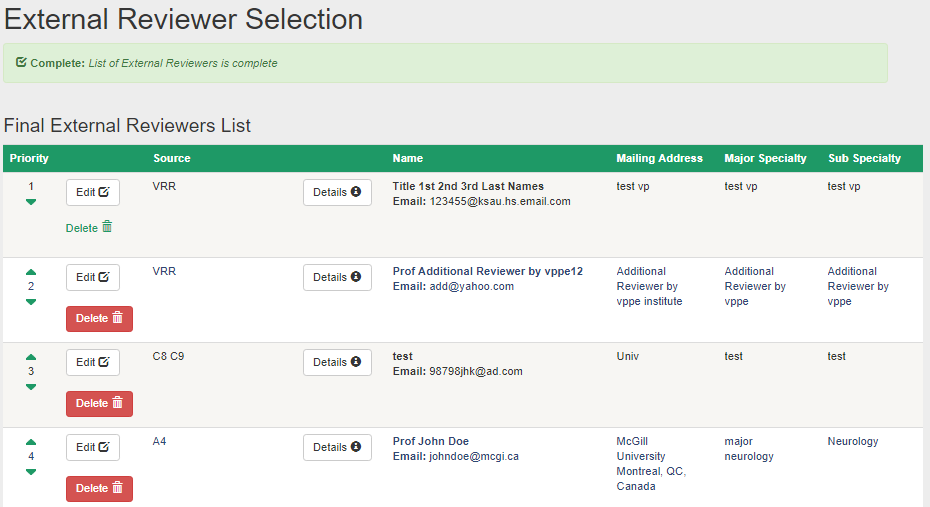This screenshot has height=507, width=930.
Task: Move priority 3 reviewer down with arrow
Action: 31,387
